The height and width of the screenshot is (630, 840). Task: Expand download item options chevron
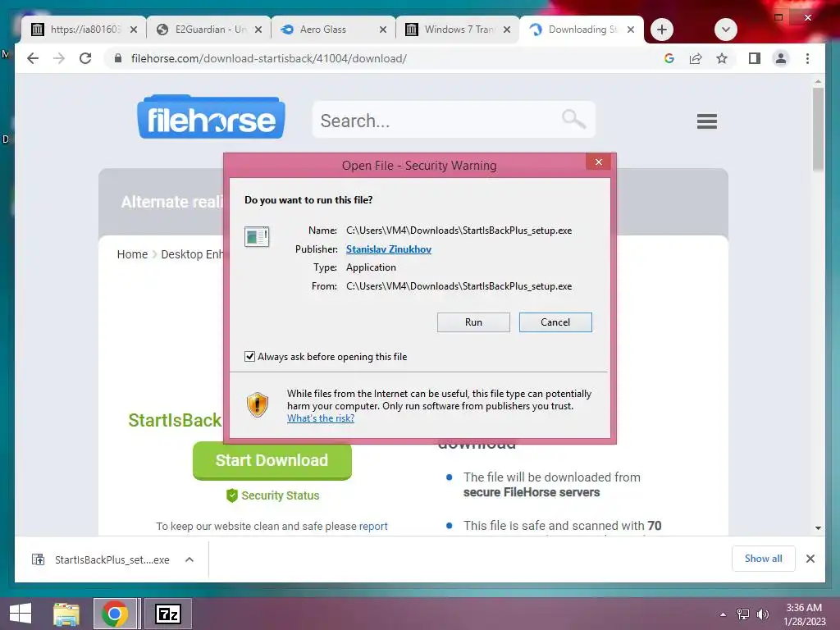point(189,559)
